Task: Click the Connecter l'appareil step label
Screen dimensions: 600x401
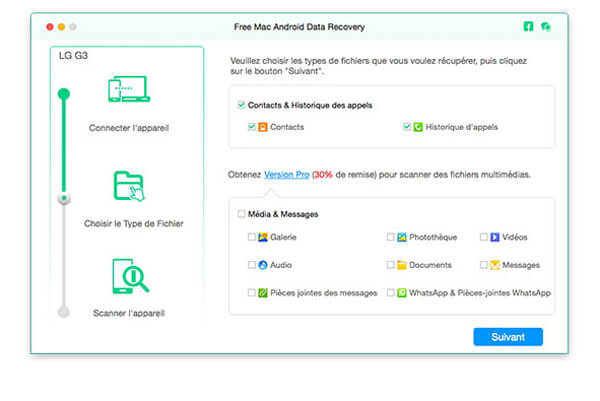Action: pos(129,128)
